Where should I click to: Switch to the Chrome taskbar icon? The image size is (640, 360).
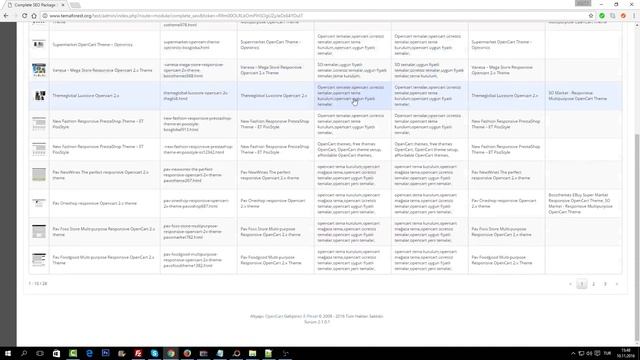pyautogui.click(x=171, y=353)
